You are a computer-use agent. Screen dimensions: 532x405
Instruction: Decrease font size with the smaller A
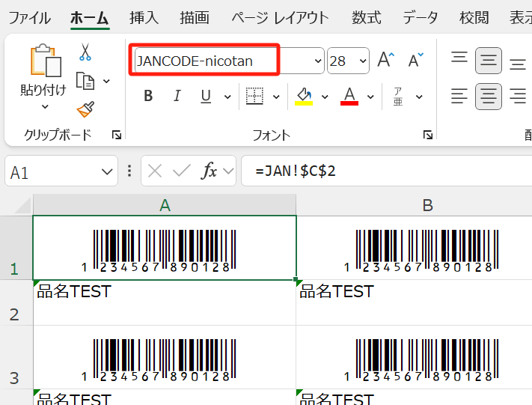point(415,61)
